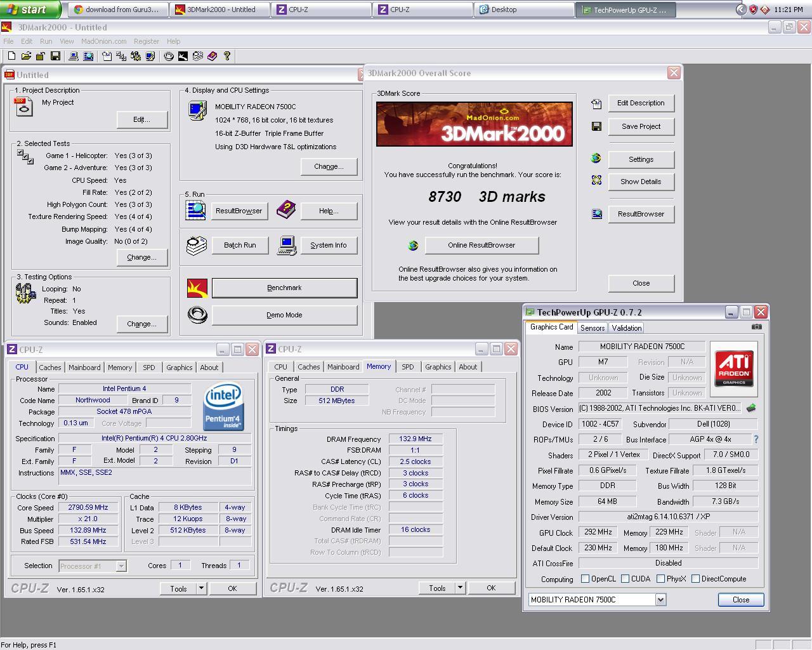This screenshot has width=812, height=650.
Task: Click the yellow question mark toolbar icon
Action: pyautogui.click(x=227, y=56)
